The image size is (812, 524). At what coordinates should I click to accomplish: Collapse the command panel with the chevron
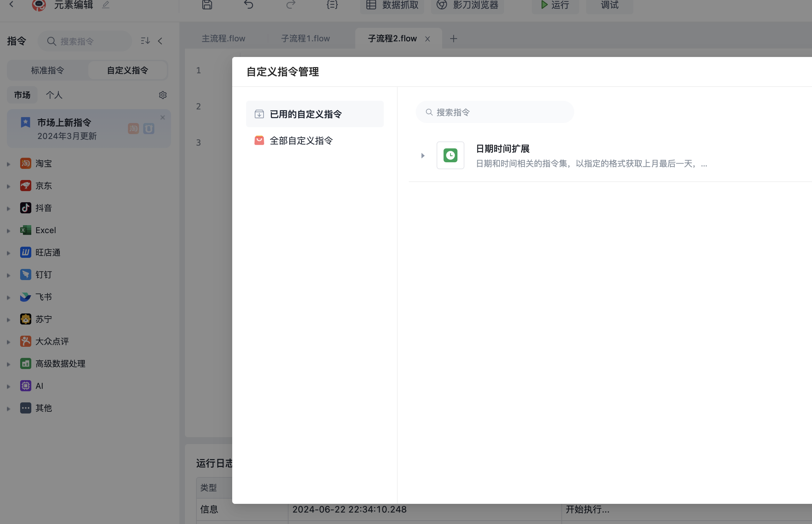click(x=160, y=41)
